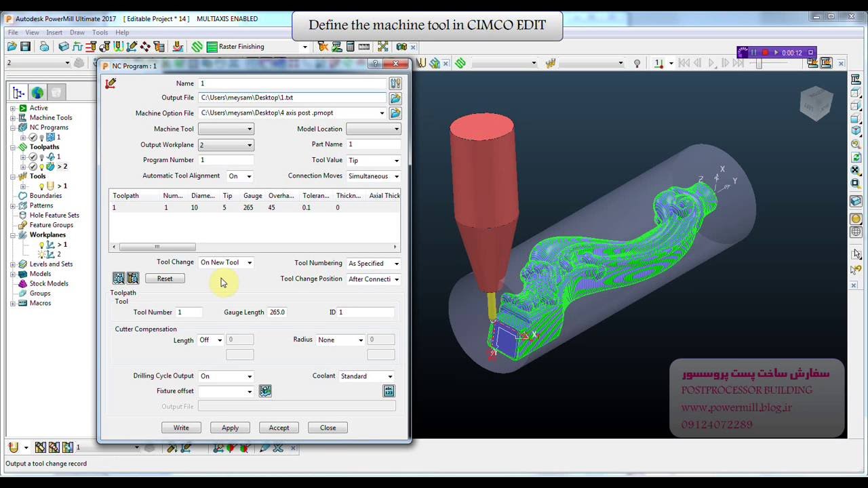The height and width of the screenshot is (488, 868).
Task: Click the selection cursor icon in right toolbar
Action: tap(856, 254)
